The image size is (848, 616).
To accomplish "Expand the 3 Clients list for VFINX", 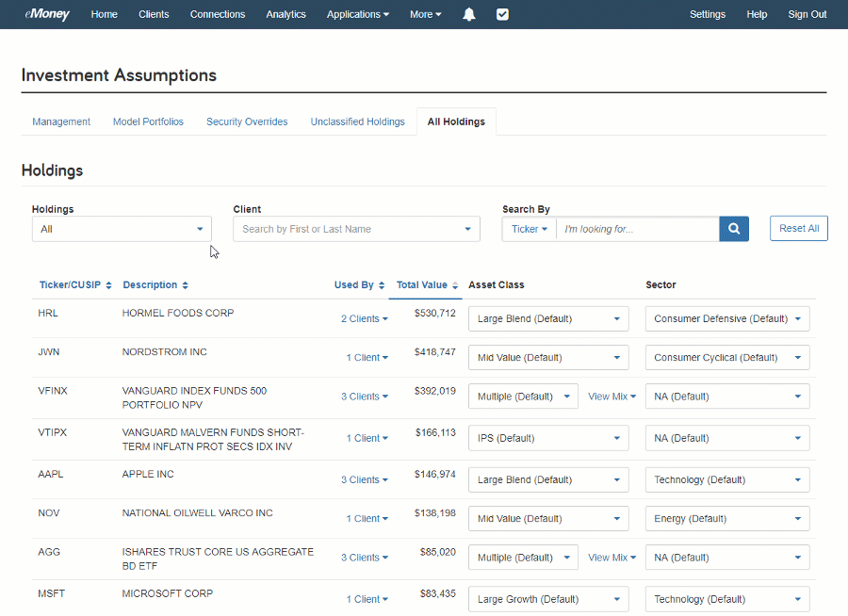I will 364,397.
